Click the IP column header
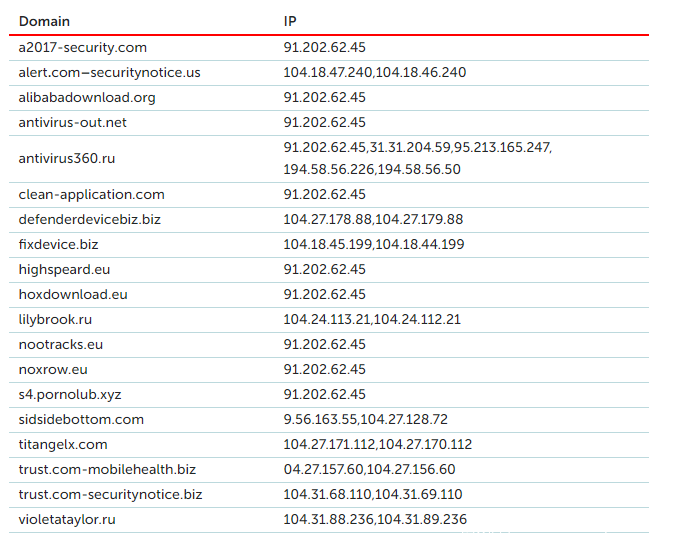The height and width of the screenshot is (555, 677). point(290,21)
